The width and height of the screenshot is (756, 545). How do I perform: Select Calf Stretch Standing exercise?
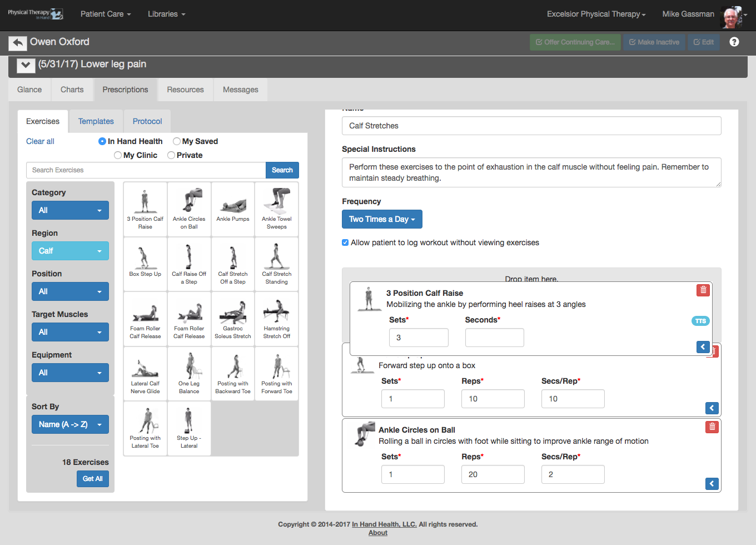(277, 264)
